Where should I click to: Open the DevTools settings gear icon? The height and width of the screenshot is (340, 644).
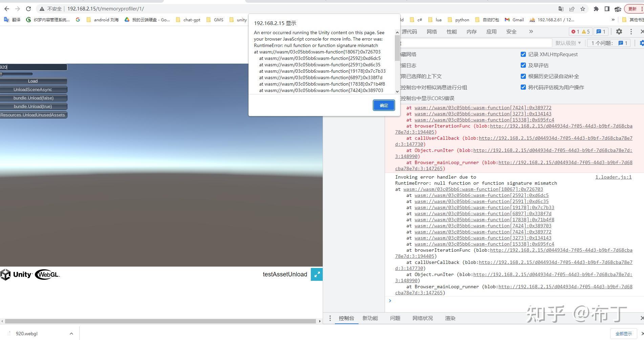pos(619,31)
